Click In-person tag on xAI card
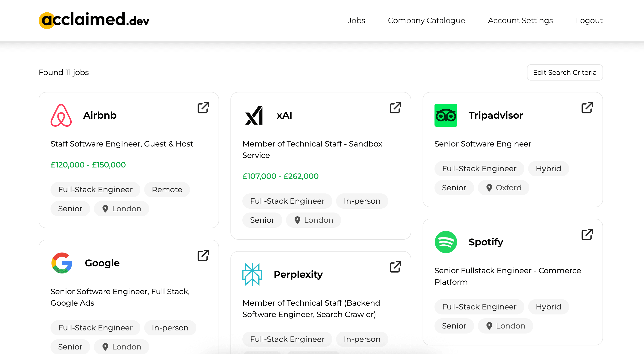644x354 pixels. click(x=362, y=201)
